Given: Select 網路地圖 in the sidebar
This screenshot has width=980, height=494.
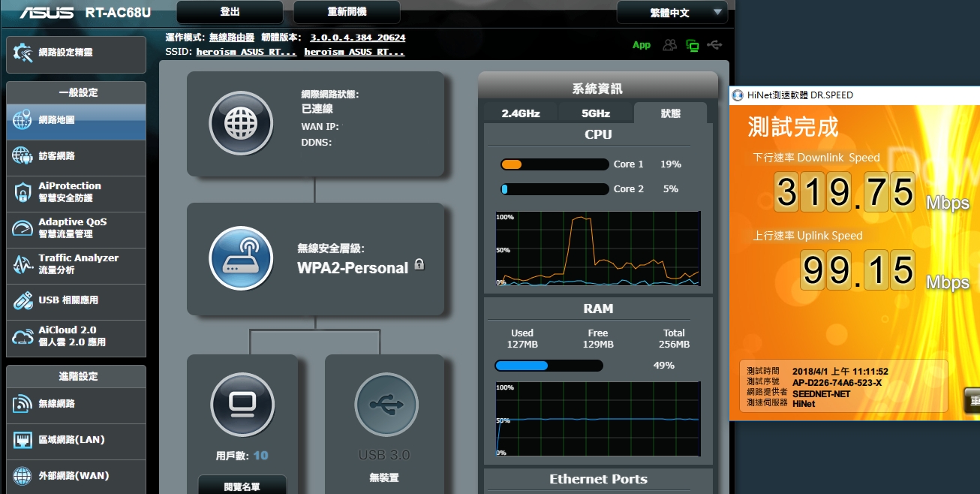Looking at the screenshot, I should 76,120.
